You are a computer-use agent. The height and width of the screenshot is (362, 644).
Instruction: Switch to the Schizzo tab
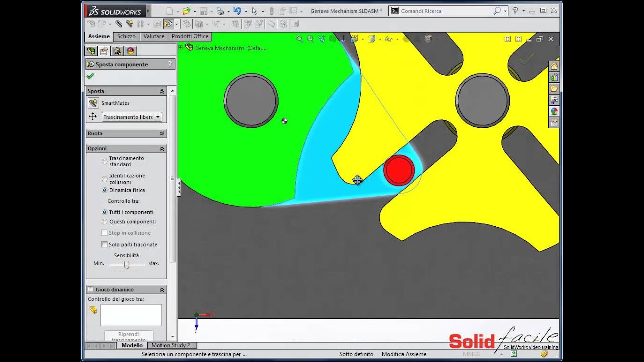(x=126, y=36)
